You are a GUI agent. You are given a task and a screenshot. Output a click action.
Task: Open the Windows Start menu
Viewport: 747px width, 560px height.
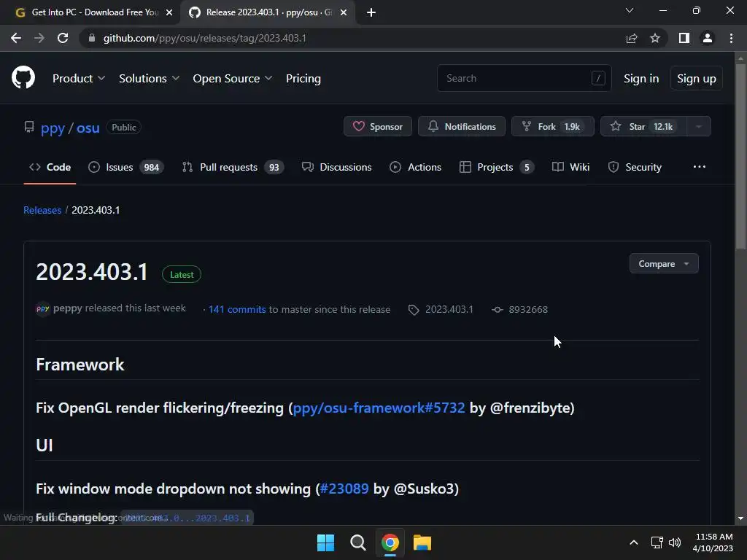click(x=325, y=542)
